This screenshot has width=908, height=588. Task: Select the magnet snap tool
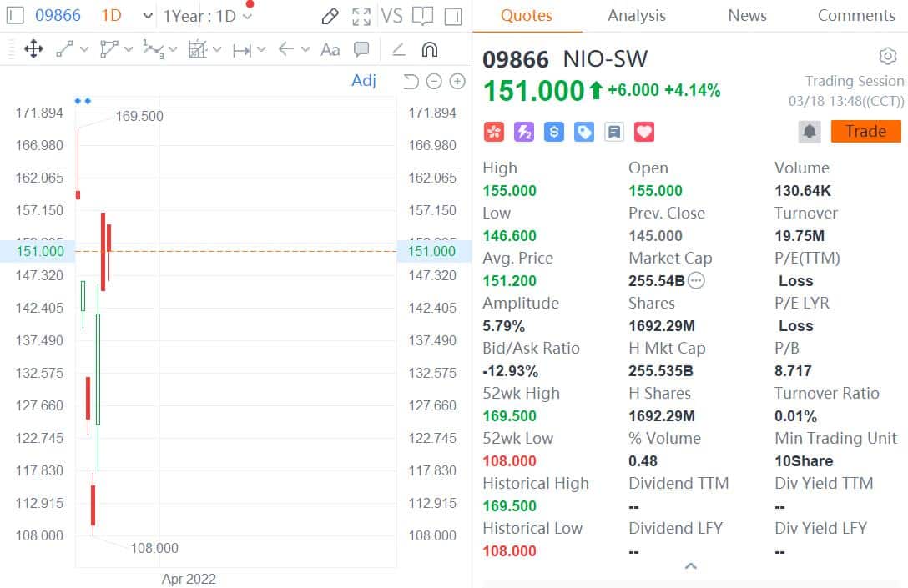point(430,50)
